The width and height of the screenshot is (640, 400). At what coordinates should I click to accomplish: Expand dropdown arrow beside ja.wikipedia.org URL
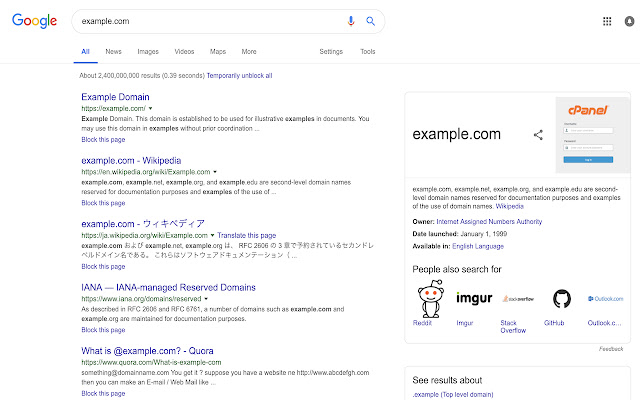[212, 236]
